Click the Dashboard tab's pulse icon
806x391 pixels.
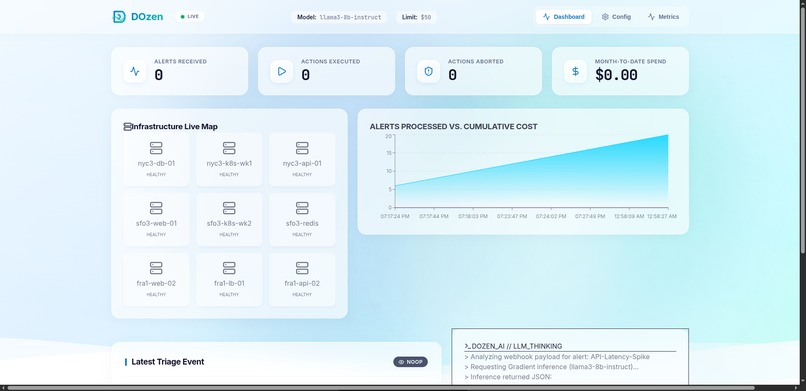pos(546,17)
